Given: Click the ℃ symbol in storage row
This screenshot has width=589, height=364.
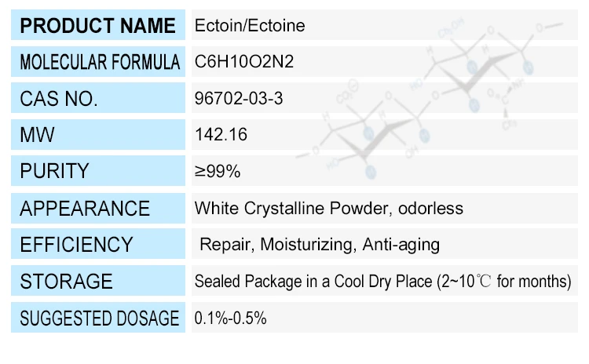Looking at the screenshot, I should coord(484,282).
